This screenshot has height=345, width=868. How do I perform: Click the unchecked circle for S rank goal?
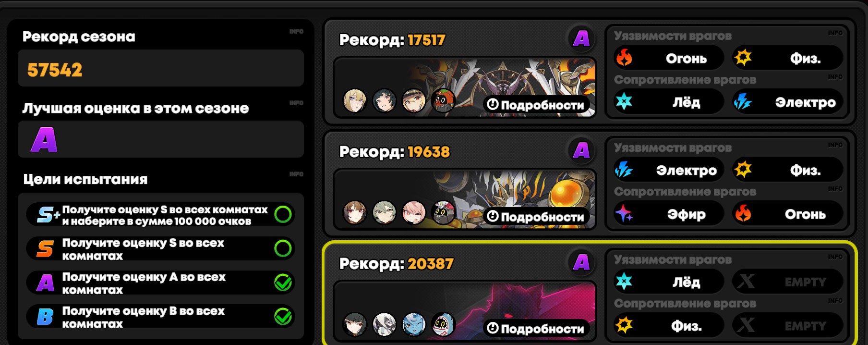[283, 248]
